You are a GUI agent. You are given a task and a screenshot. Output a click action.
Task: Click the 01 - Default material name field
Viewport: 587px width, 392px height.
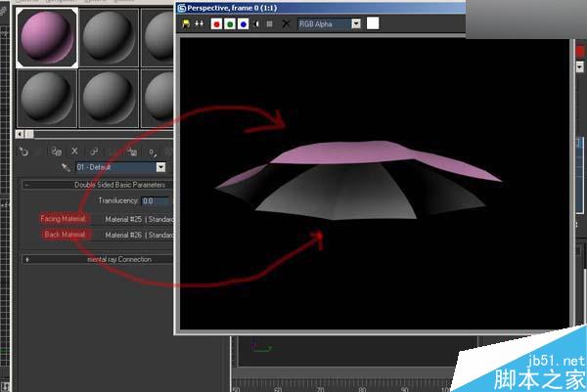point(116,167)
